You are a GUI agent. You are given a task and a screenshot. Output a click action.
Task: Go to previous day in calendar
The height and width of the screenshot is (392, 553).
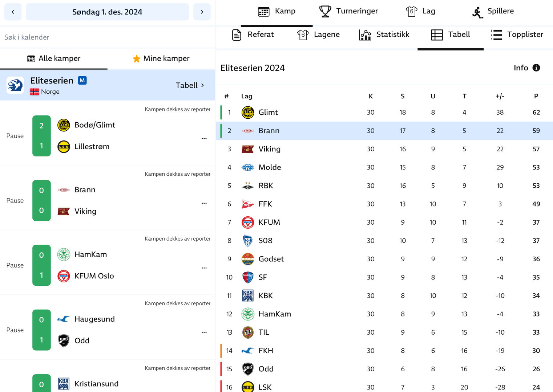(13, 12)
